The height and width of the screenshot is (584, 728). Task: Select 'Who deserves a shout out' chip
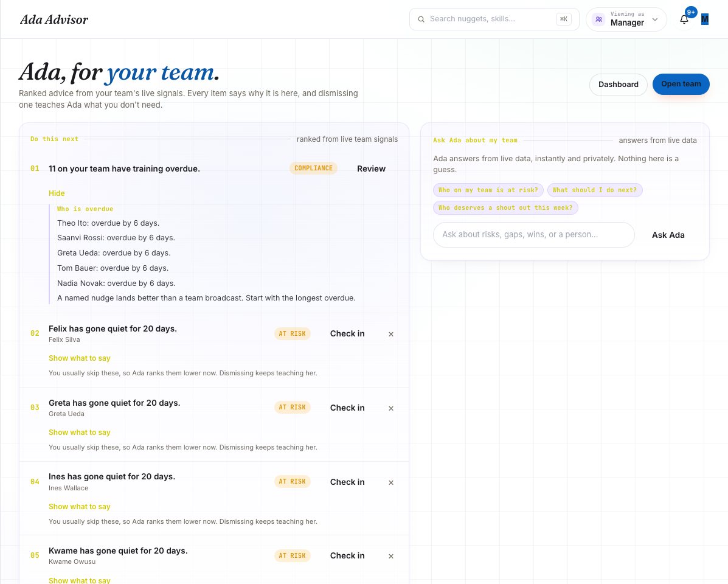505,207
